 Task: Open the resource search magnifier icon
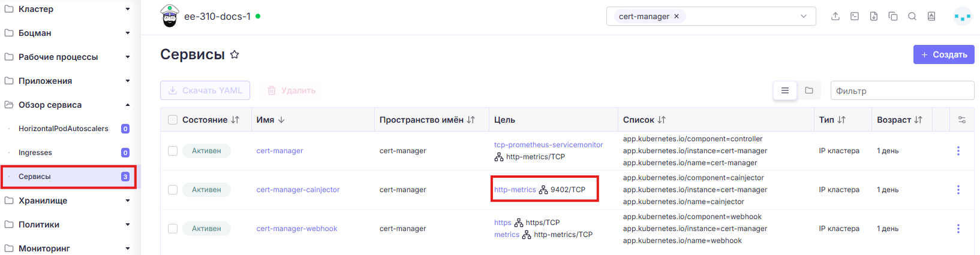[x=912, y=16]
